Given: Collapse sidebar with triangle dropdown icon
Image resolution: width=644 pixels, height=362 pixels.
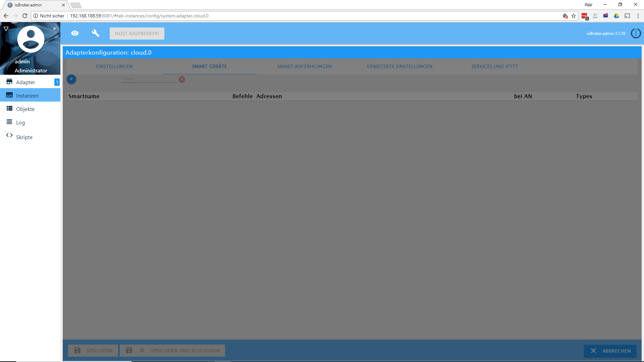Looking at the screenshot, I should [6, 29].
